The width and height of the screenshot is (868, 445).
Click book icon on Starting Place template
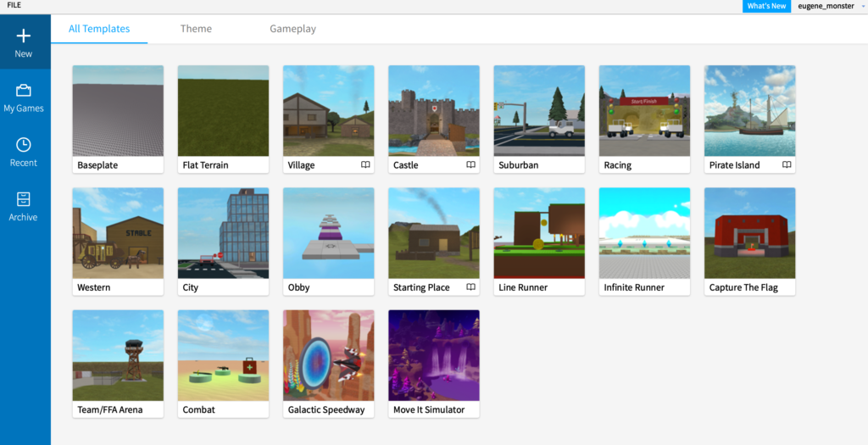tap(470, 287)
